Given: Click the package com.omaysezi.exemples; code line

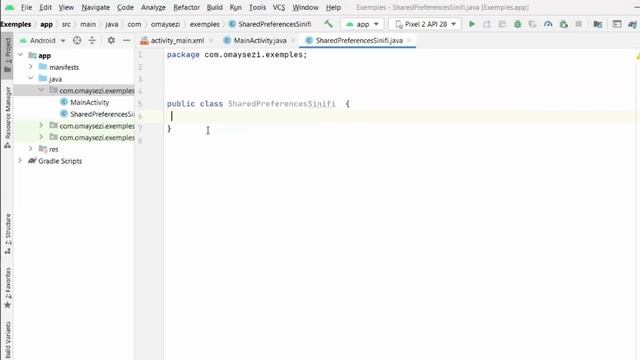Looking at the screenshot, I should (237, 55).
